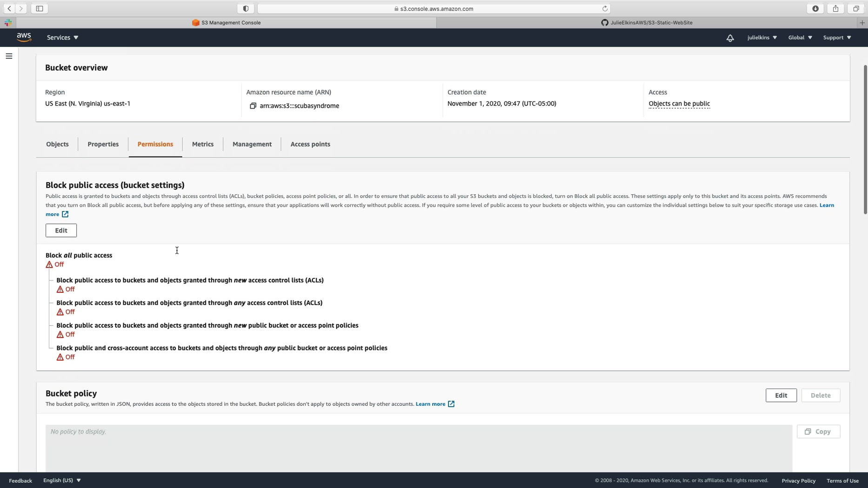Image resolution: width=868 pixels, height=488 pixels.
Task: Select the Permissions tab
Action: pos(155,144)
